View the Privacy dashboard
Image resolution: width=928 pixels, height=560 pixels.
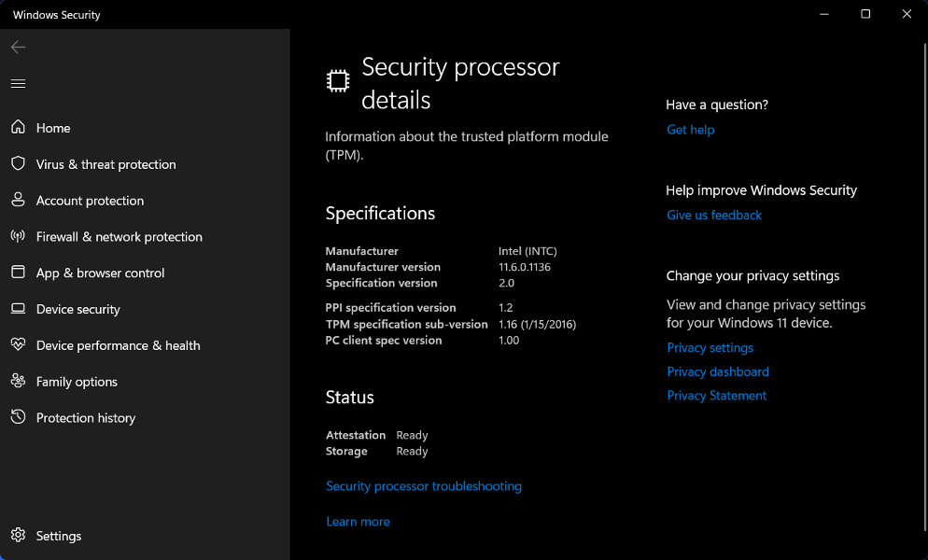click(x=717, y=371)
